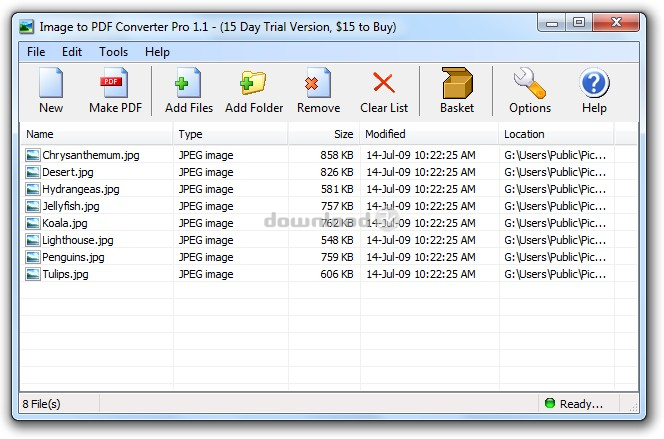This screenshot has width=664, height=439.
Task: Click the Ready... status bar text
Action: coord(581,404)
